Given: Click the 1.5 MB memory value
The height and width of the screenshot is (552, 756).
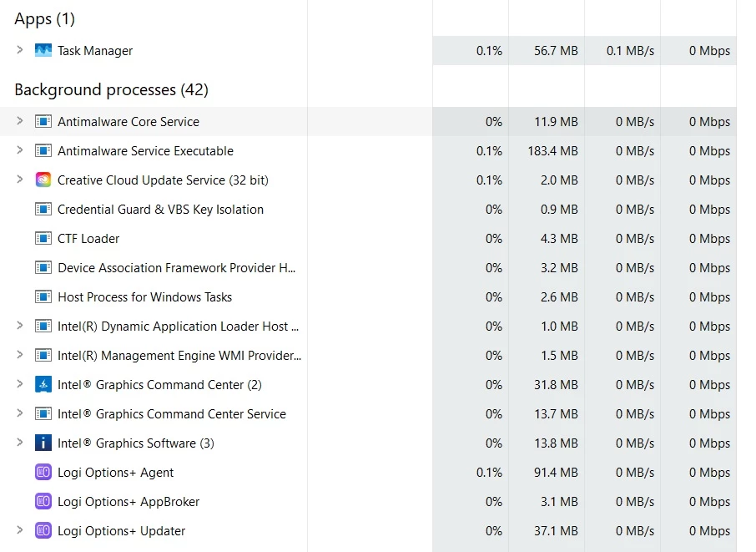Looking at the screenshot, I should (x=559, y=356).
